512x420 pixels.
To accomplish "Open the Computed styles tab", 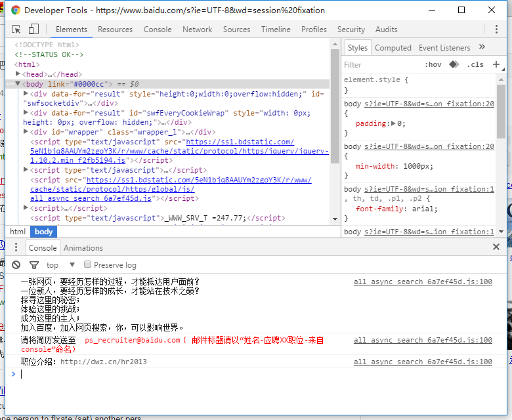I will pyautogui.click(x=393, y=47).
